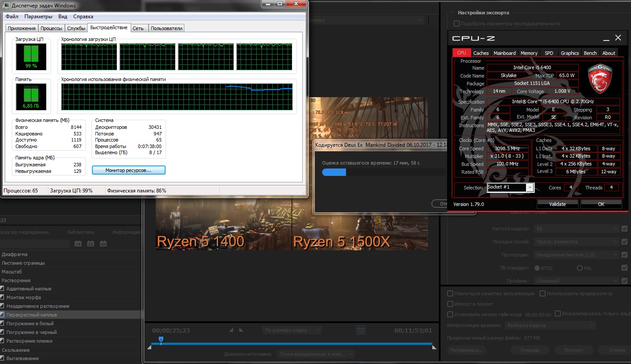Enable Импорт в проект checkbox
The height and width of the screenshot is (364, 631).
coord(451,304)
